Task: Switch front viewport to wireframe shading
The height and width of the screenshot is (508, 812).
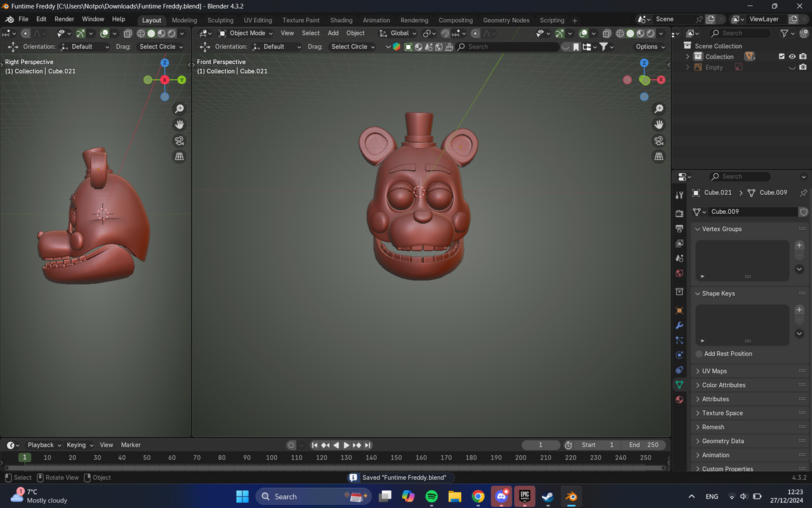Action: point(620,33)
